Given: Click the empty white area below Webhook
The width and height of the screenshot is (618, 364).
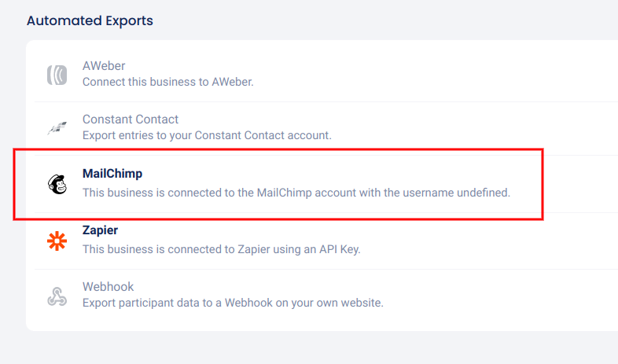Looking at the screenshot, I should coord(315,321).
